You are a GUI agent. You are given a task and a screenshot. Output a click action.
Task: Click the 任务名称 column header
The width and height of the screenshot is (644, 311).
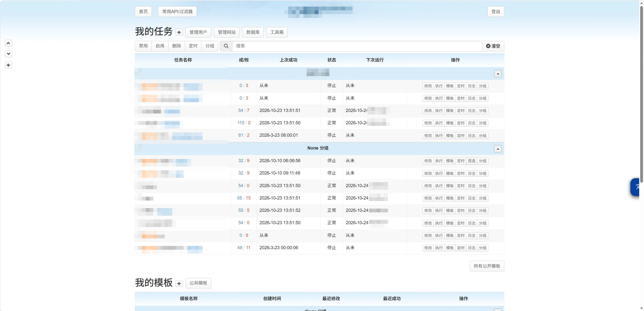183,60
